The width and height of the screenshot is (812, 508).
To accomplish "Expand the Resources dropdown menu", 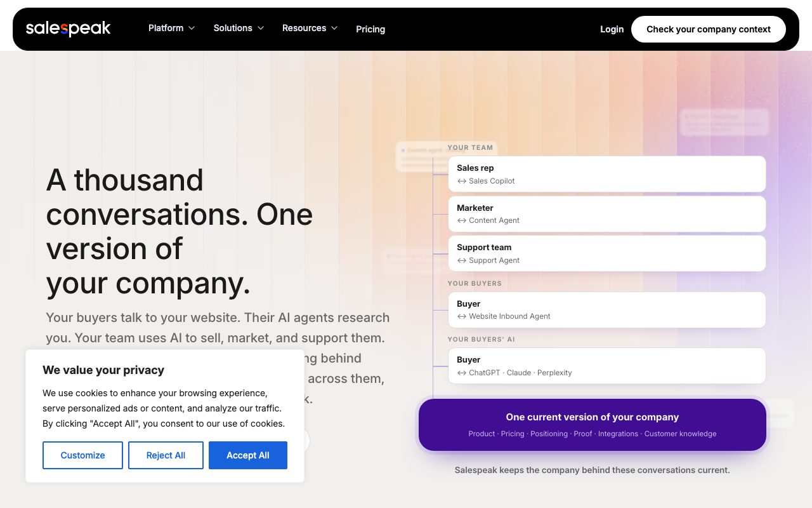I will click(x=310, y=29).
